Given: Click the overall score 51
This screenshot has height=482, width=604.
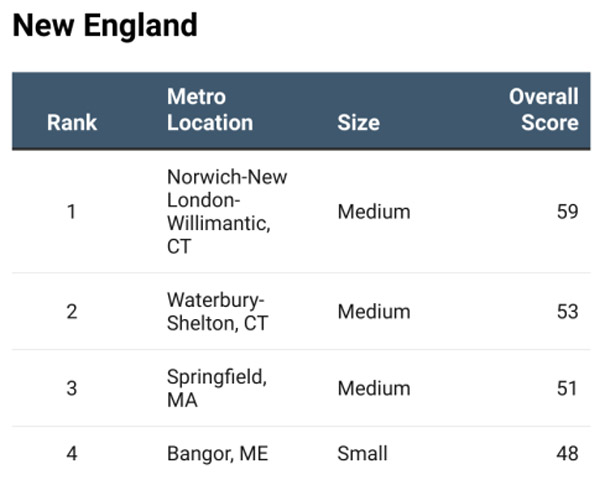Looking at the screenshot, I should click(x=567, y=388).
